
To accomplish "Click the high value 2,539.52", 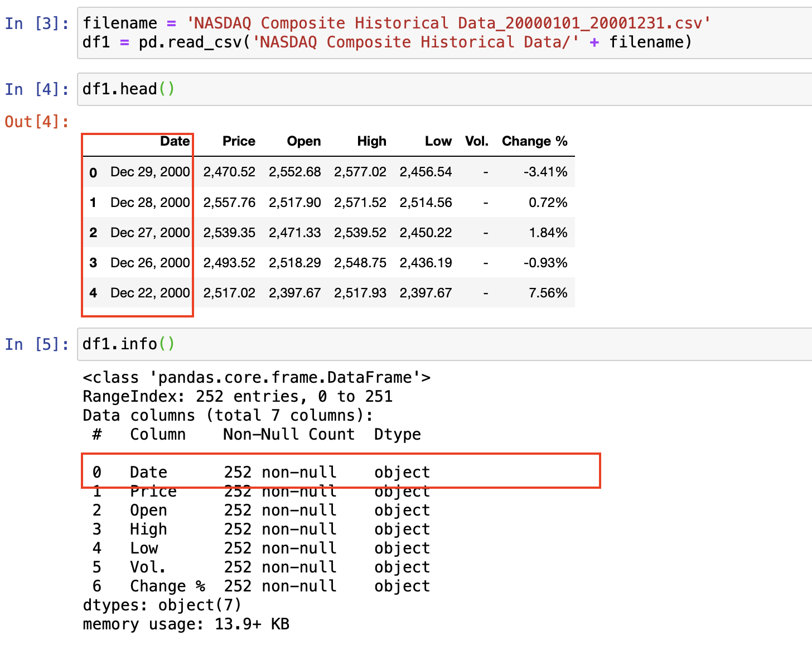I will (x=360, y=232).
